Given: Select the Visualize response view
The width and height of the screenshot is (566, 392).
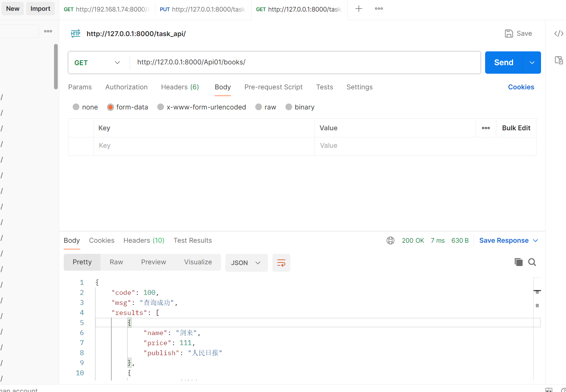Looking at the screenshot, I should (198, 262).
